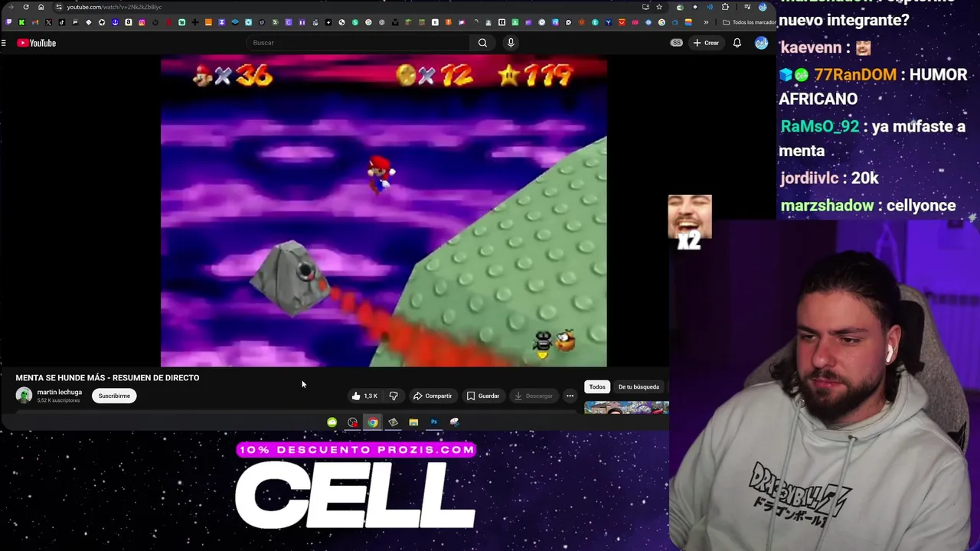
Task: Open File Explorer from taskbar
Action: (x=413, y=422)
